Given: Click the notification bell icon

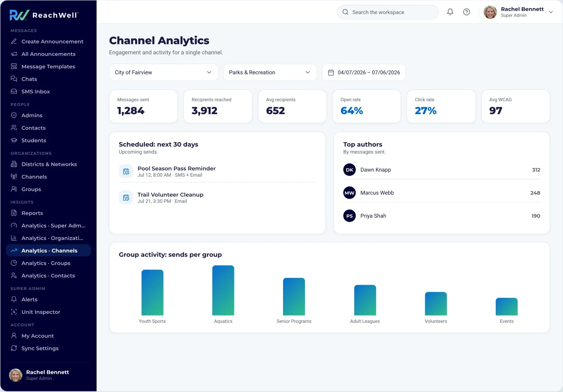Looking at the screenshot, I should pos(450,12).
